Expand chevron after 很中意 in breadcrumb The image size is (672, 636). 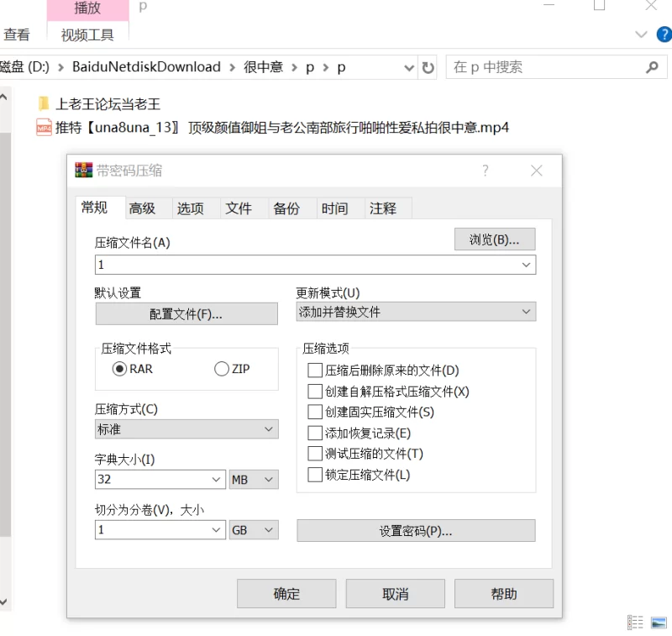[x=295, y=67]
